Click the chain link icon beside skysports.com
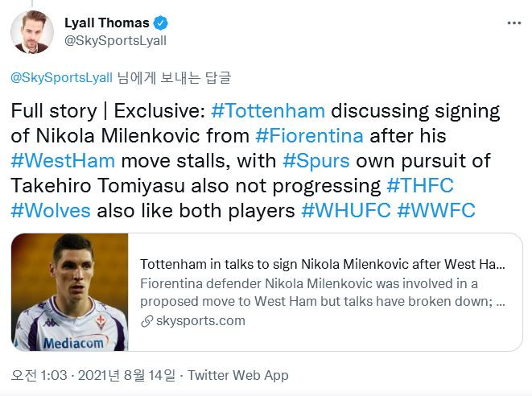 coord(147,321)
